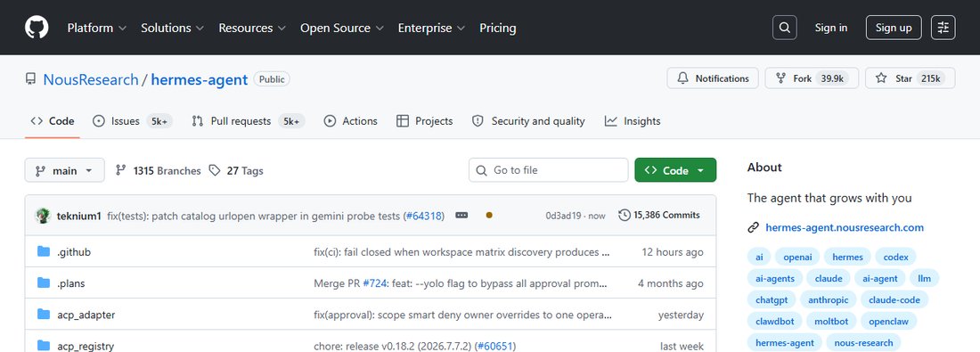Viewport: 980px width, 352px height.
Task: Visit hermes-agent.nousresearch.com link
Action: coord(845,227)
